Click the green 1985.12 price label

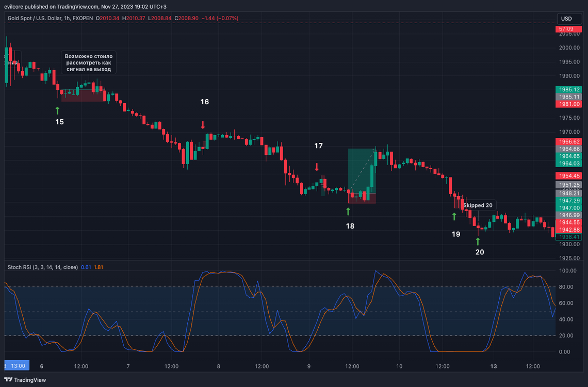(x=568, y=90)
